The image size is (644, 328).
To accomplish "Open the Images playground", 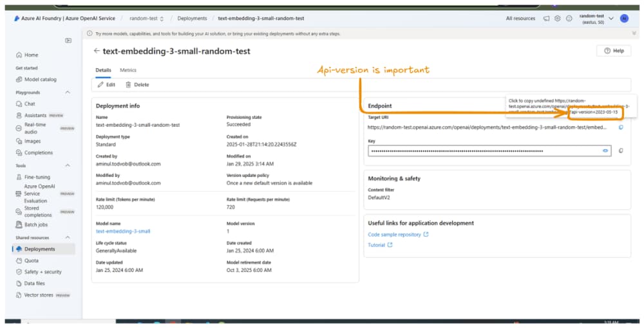I will 28,141.
